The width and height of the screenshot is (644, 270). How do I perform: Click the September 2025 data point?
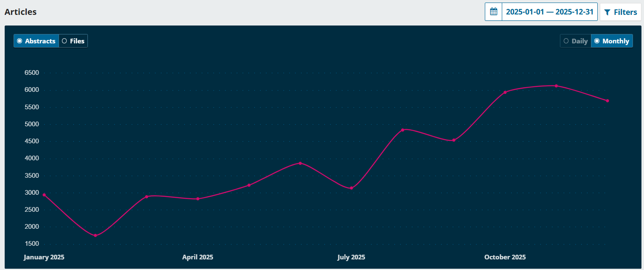(x=454, y=140)
